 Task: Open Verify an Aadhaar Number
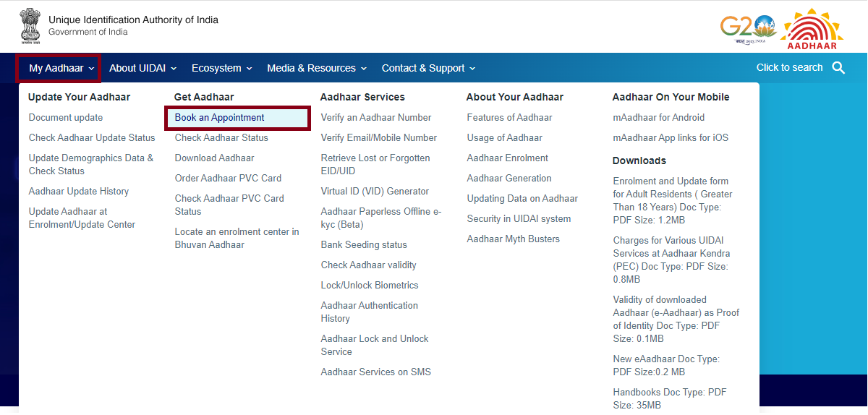pyautogui.click(x=376, y=118)
